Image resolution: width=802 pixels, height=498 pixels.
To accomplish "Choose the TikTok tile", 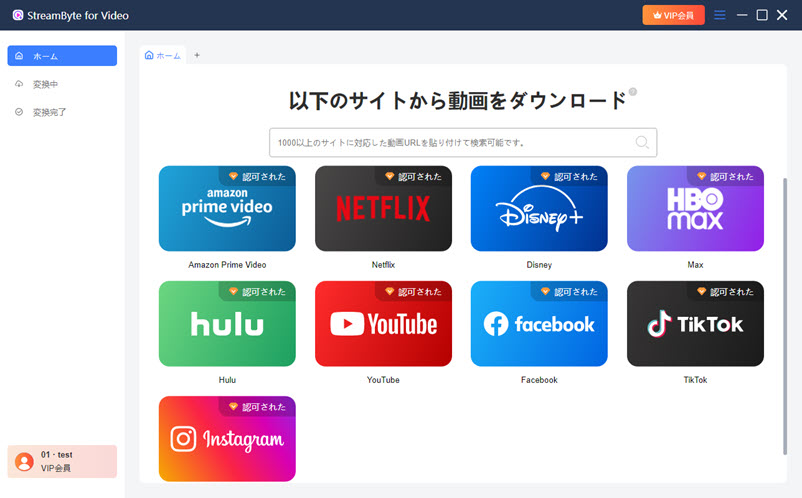I will click(695, 323).
